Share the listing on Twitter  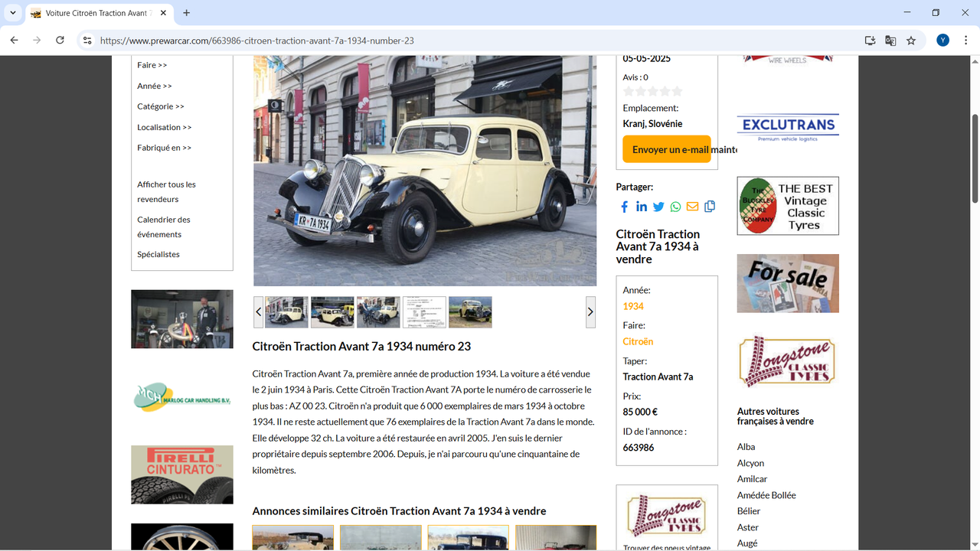[658, 207]
